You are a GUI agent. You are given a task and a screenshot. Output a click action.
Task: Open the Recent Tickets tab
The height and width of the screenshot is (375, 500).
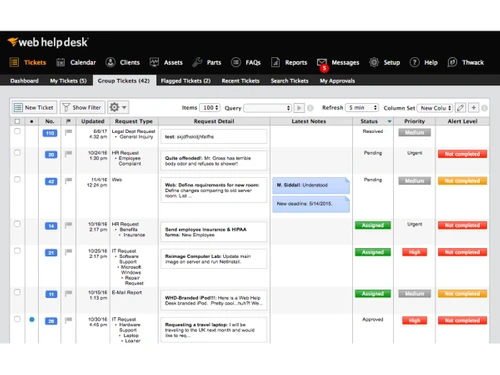pyautogui.click(x=241, y=81)
